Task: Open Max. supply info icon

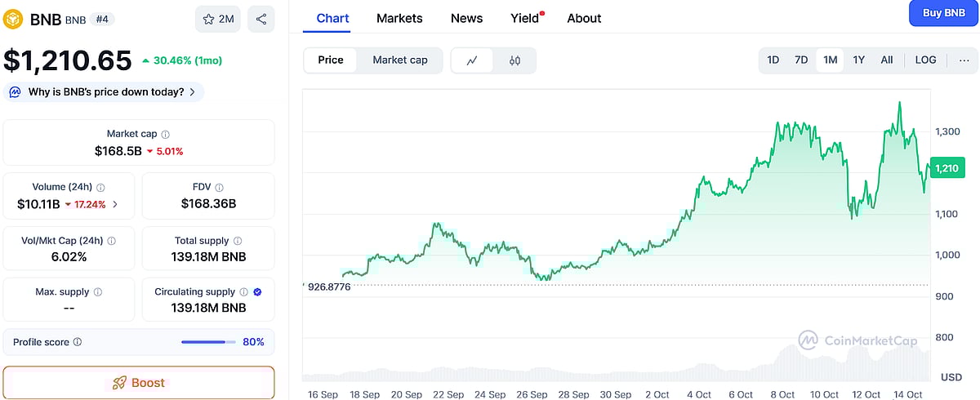Action: click(x=98, y=292)
